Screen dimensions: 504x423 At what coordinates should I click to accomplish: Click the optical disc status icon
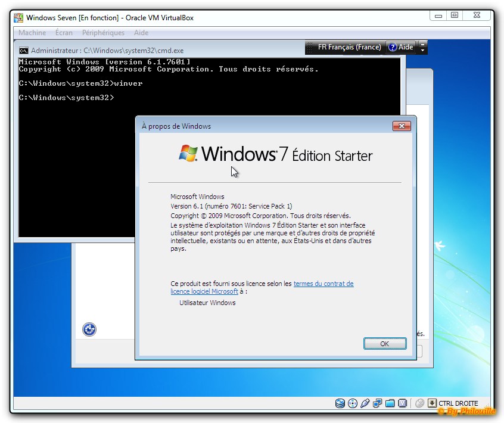tap(353, 403)
